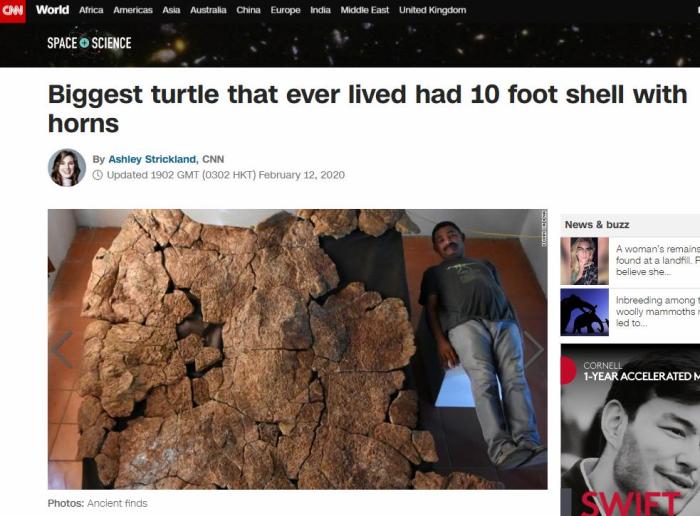Viewport: 700px width, 516px height.
Task: Click the CNN logo
Action: click(12, 11)
